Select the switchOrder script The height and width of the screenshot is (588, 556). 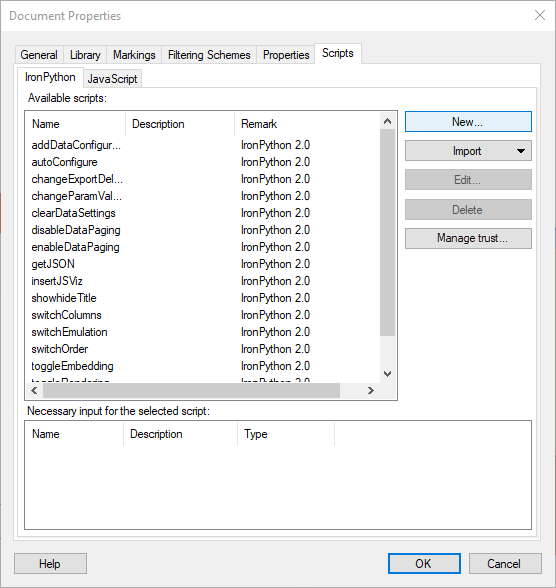[x=60, y=349]
